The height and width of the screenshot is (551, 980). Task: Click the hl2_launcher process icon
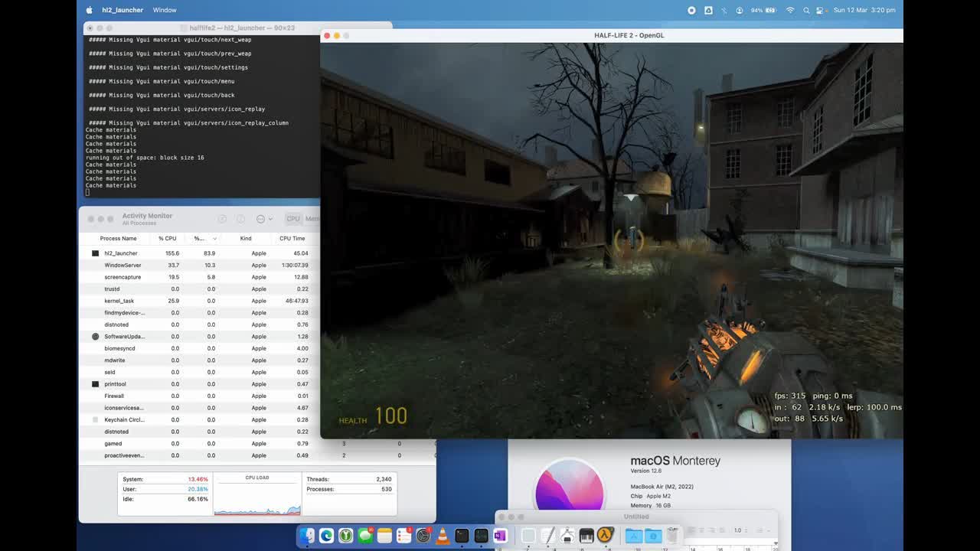coord(95,253)
